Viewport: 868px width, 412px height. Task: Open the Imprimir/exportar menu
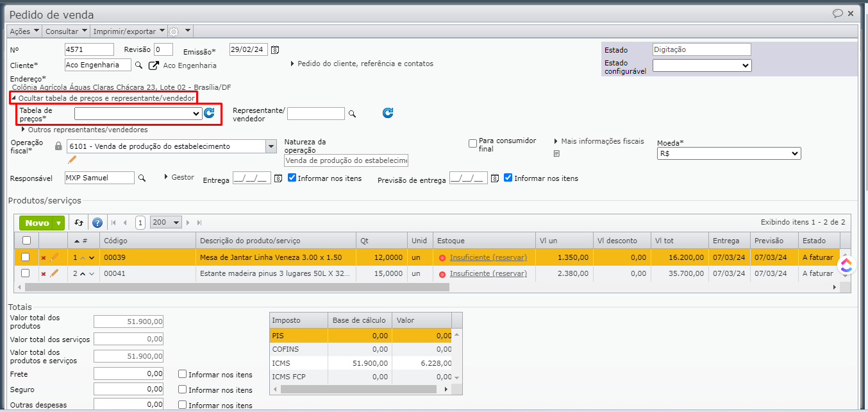[128, 31]
